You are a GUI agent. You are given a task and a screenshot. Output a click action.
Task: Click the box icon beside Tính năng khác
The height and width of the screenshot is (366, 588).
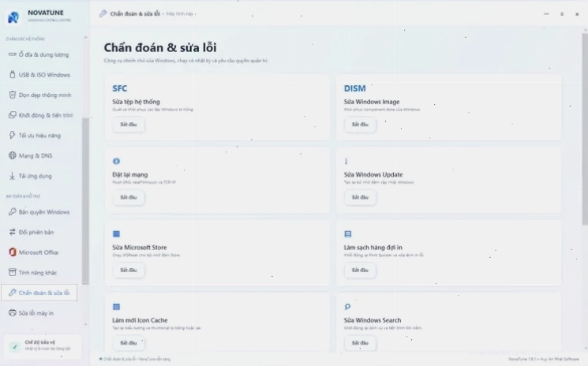point(13,272)
